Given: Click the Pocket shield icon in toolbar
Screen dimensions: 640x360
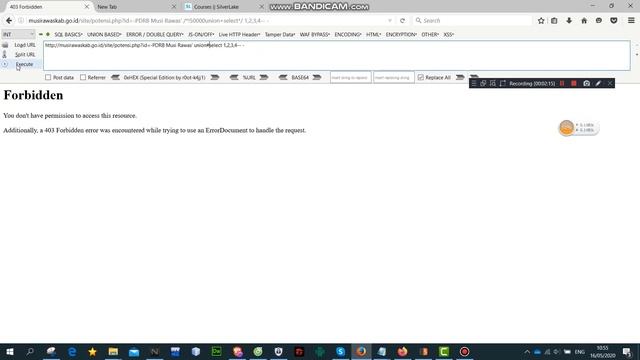Looking at the screenshot, I should coord(613,20).
